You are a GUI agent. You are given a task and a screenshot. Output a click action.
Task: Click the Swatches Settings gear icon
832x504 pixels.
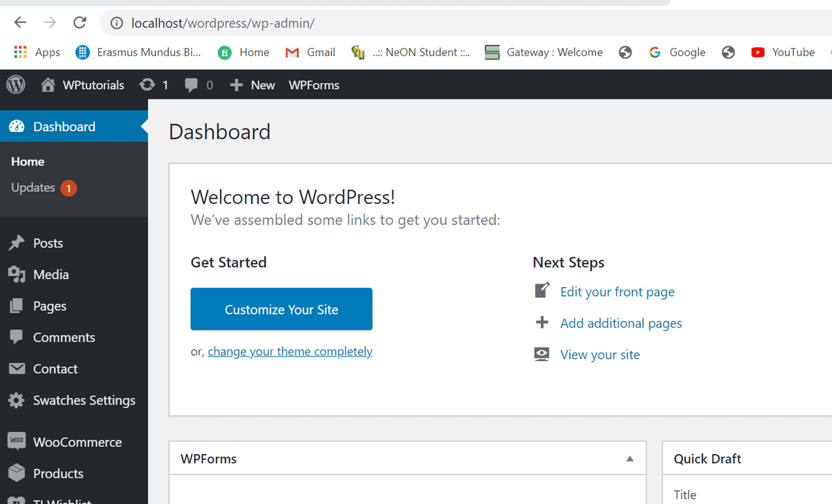tap(16, 401)
